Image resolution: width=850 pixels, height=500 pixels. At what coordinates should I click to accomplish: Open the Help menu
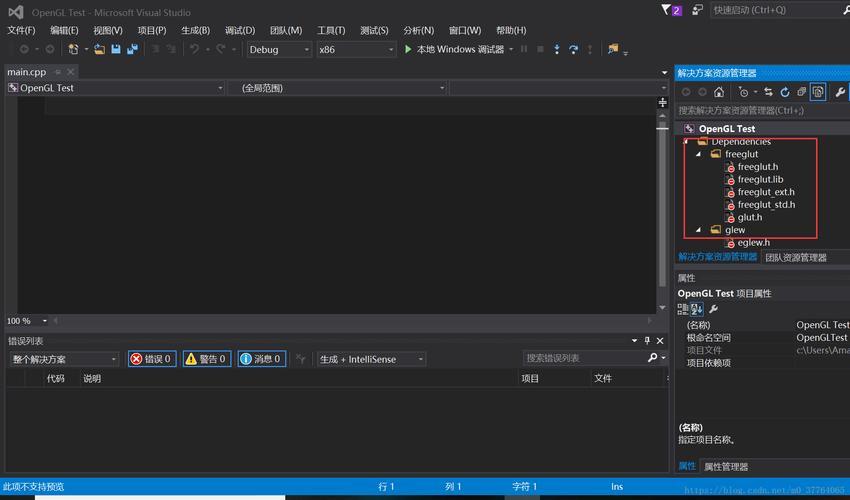(x=511, y=30)
